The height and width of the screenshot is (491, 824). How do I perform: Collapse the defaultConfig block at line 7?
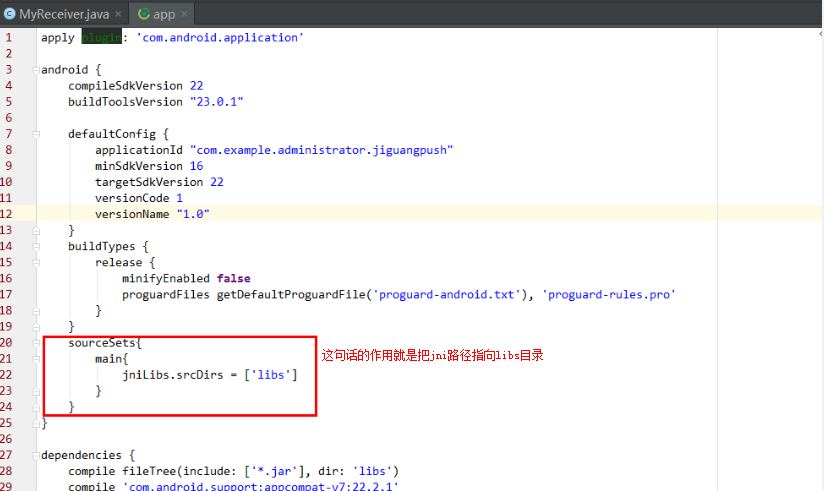[x=36, y=135]
